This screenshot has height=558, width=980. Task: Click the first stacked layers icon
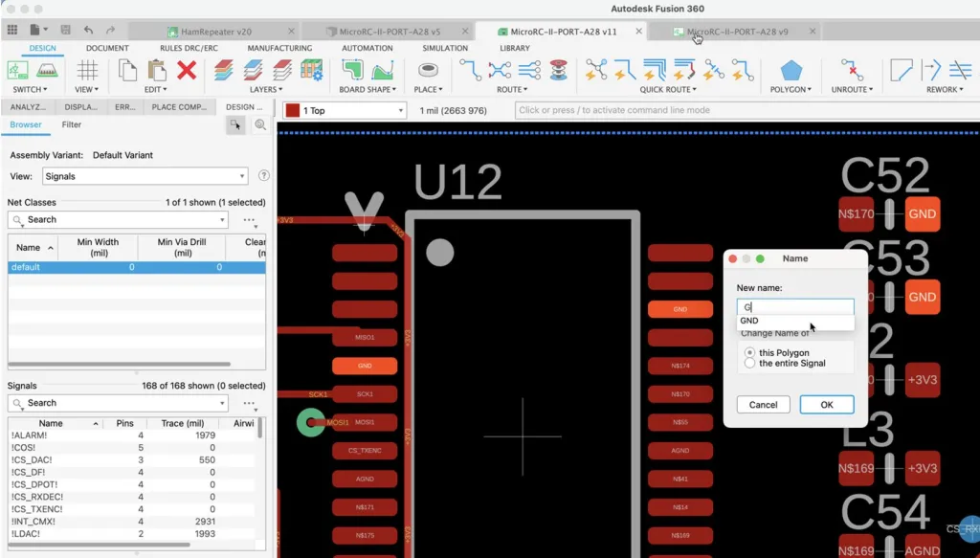(223, 70)
